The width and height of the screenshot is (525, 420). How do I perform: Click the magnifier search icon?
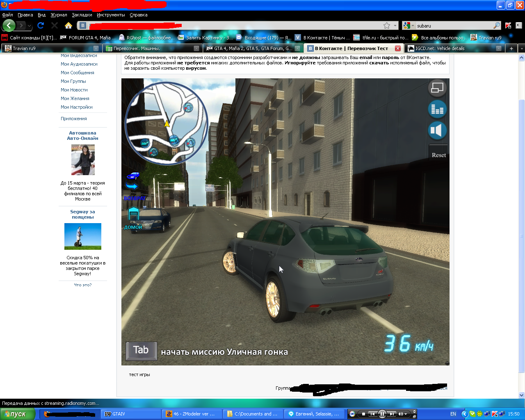497,25
